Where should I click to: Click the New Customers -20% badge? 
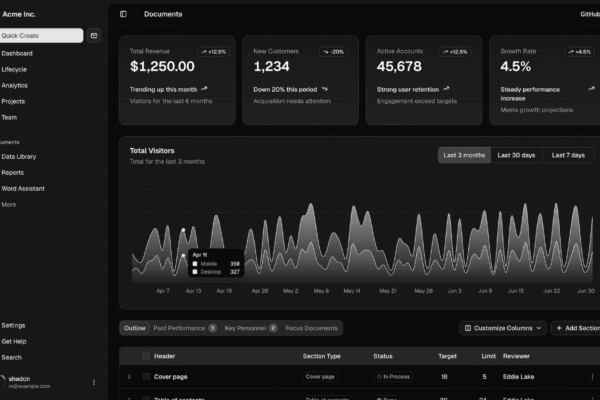334,51
